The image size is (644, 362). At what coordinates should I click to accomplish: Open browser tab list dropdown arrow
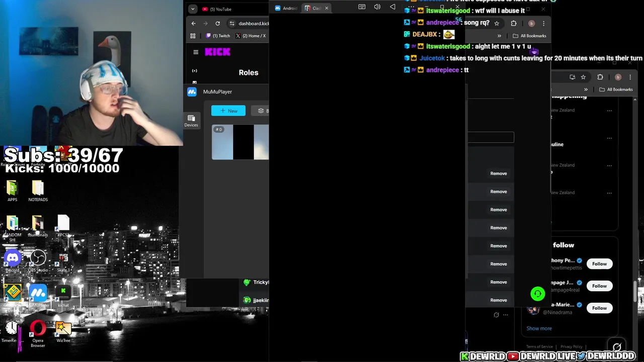click(x=193, y=9)
